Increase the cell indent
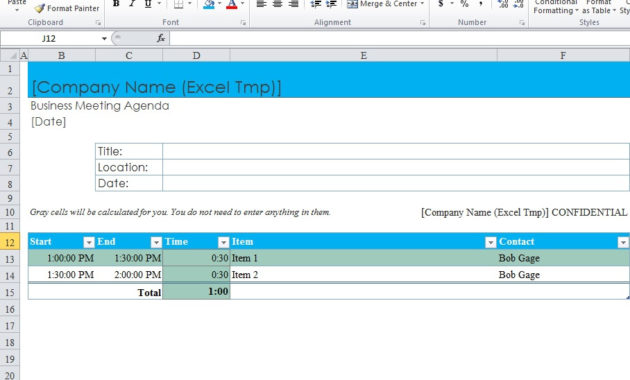The image size is (630, 380). click(x=331, y=4)
